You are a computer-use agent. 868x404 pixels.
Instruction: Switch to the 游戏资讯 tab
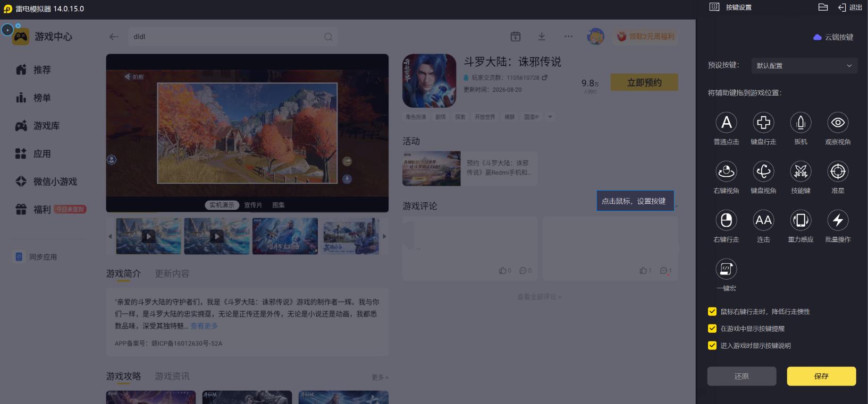(172, 376)
